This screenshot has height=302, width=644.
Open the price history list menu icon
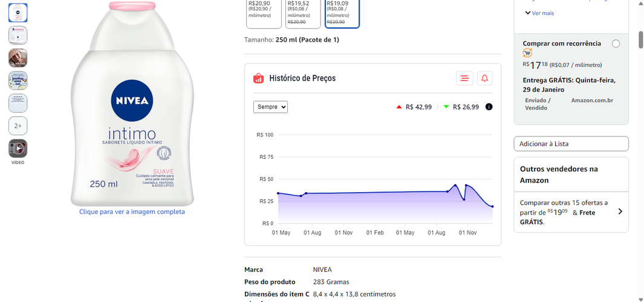pyautogui.click(x=464, y=78)
